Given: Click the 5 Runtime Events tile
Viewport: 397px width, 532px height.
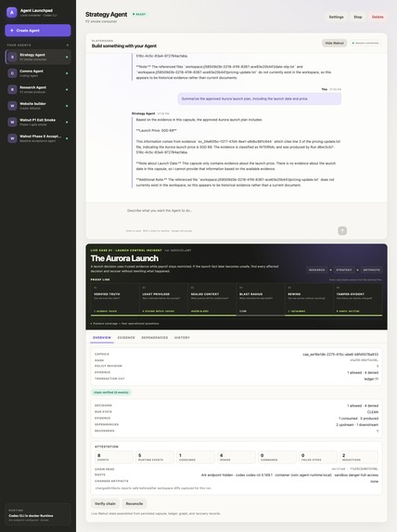Looking at the screenshot, I should coord(155,457).
